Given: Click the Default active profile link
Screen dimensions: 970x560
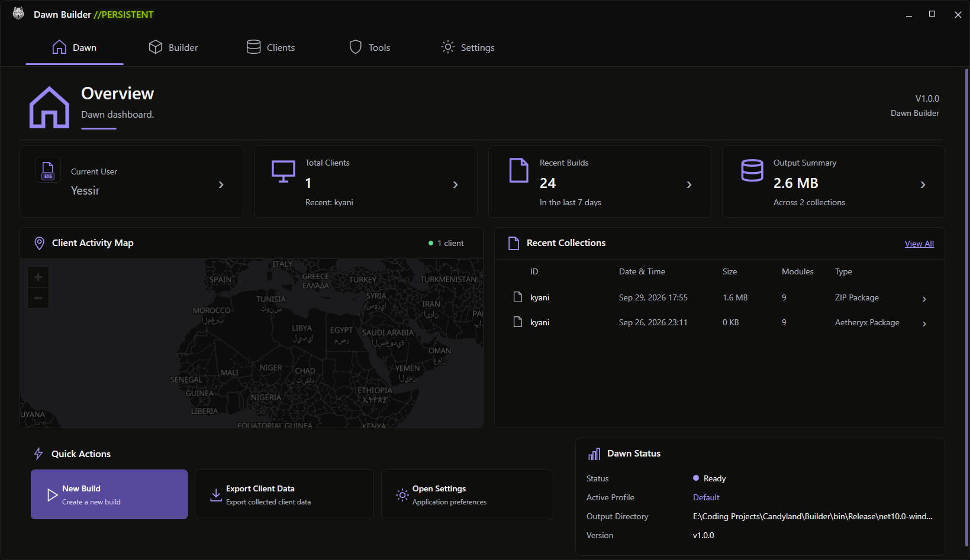Looking at the screenshot, I should [706, 497].
